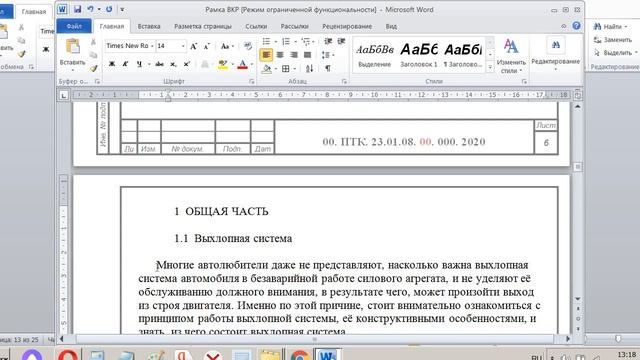Click Выделить in the background Word window
Viewport: 640px width, 360px height.
pyautogui.click(x=616, y=53)
